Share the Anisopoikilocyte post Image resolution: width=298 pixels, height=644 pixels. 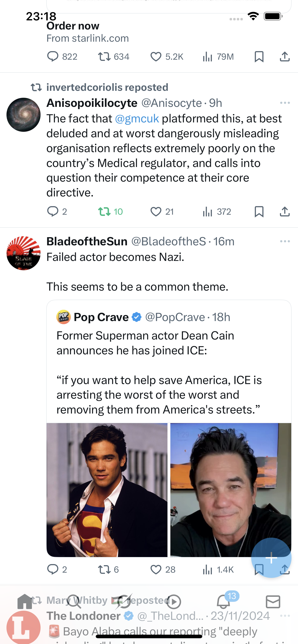click(x=285, y=212)
